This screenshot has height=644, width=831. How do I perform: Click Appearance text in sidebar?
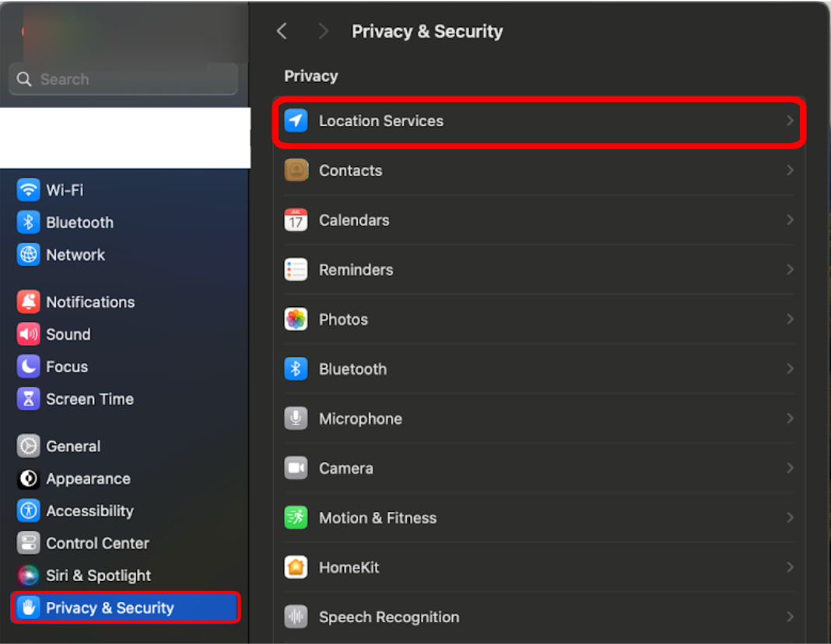tap(88, 479)
